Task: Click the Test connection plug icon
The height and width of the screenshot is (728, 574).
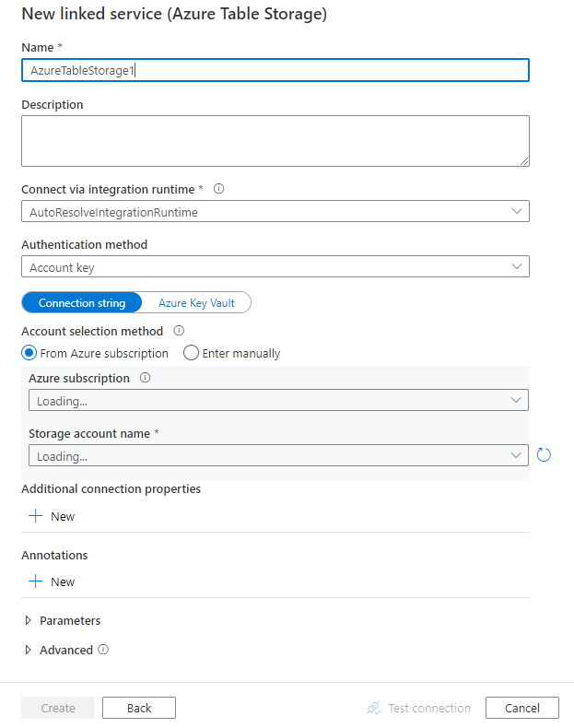Action: 373,708
